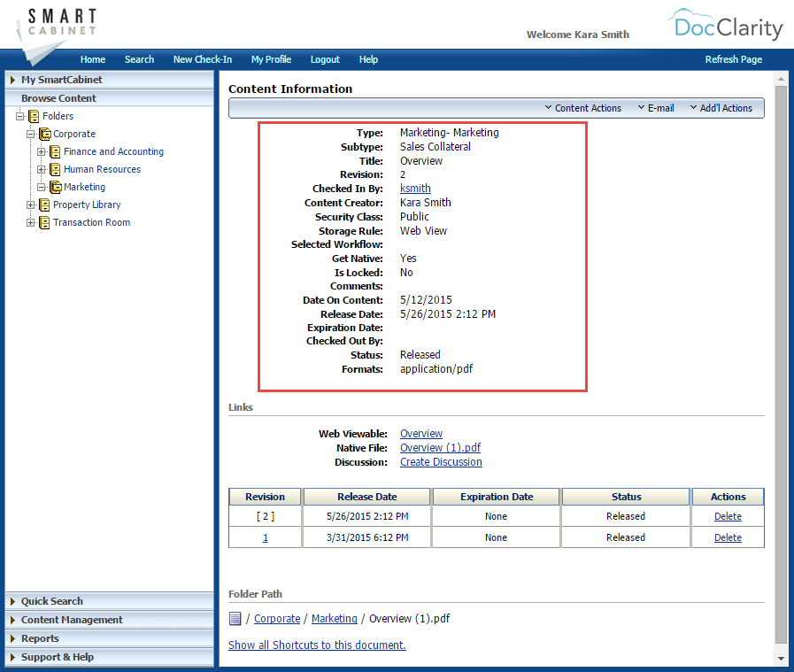Open the New Check-In menu item

point(202,59)
